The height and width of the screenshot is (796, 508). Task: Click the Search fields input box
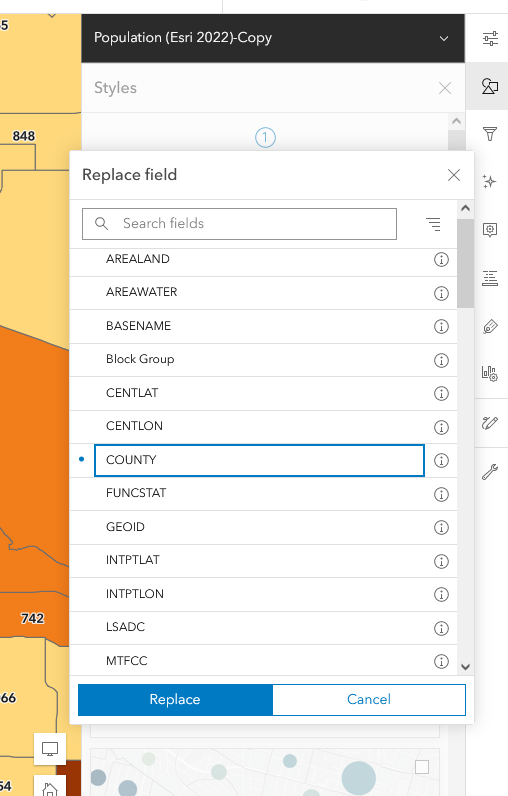pos(239,224)
